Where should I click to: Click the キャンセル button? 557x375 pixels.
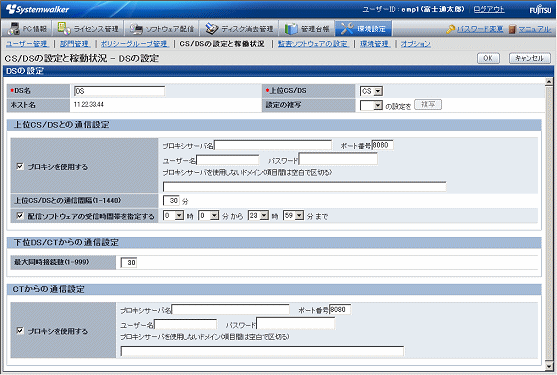click(x=530, y=58)
